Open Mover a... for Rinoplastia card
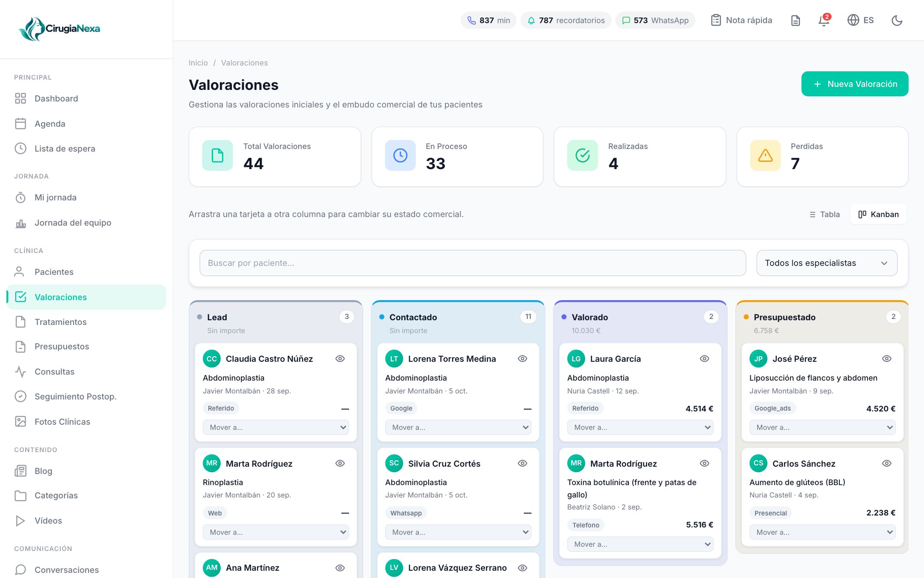Viewport: 924px width, 578px height. point(276,532)
